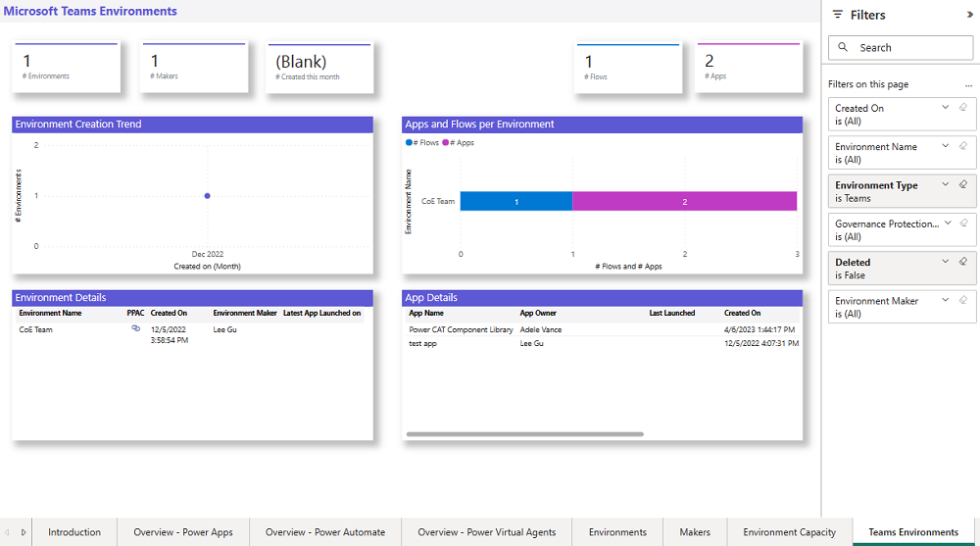
Task: Click the 4/6/2023 1:44:17 PM cell
Action: pos(759,329)
